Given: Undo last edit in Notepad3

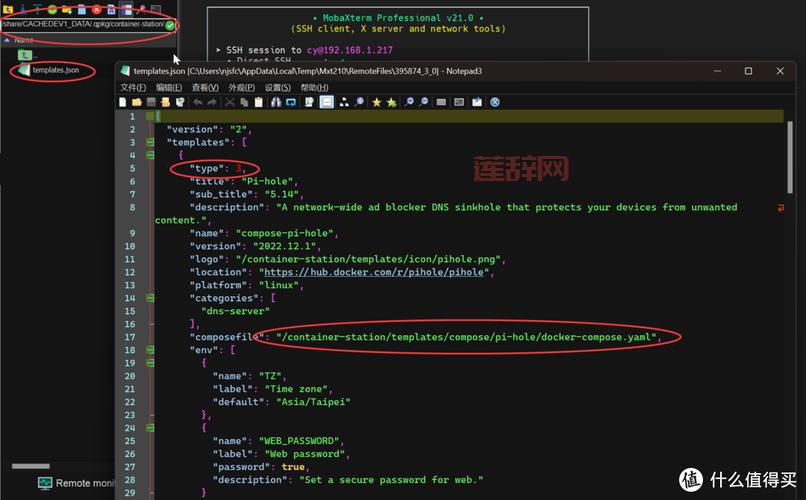Looking at the screenshot, I should (197, 102).
